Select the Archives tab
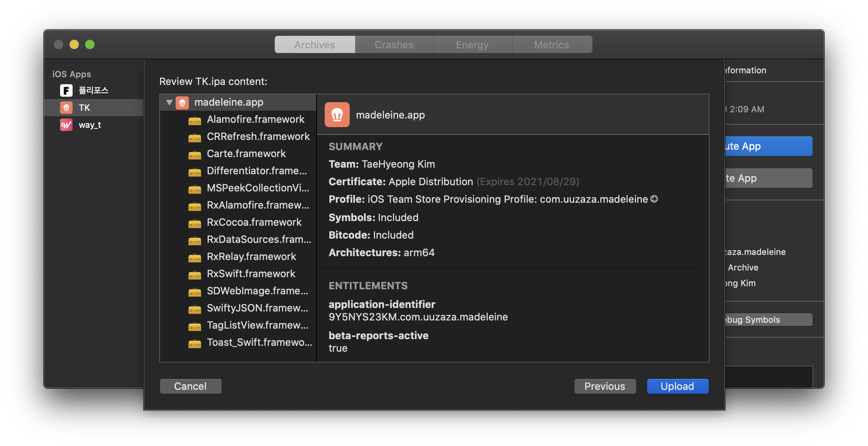The width and height of the screenshot is (868, 446). (x=315, y=45)
